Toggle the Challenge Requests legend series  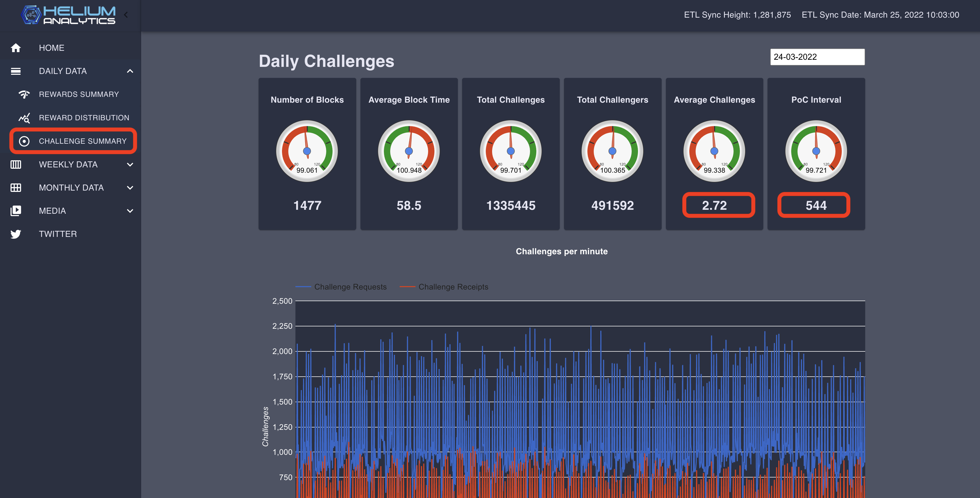(350, 287)
